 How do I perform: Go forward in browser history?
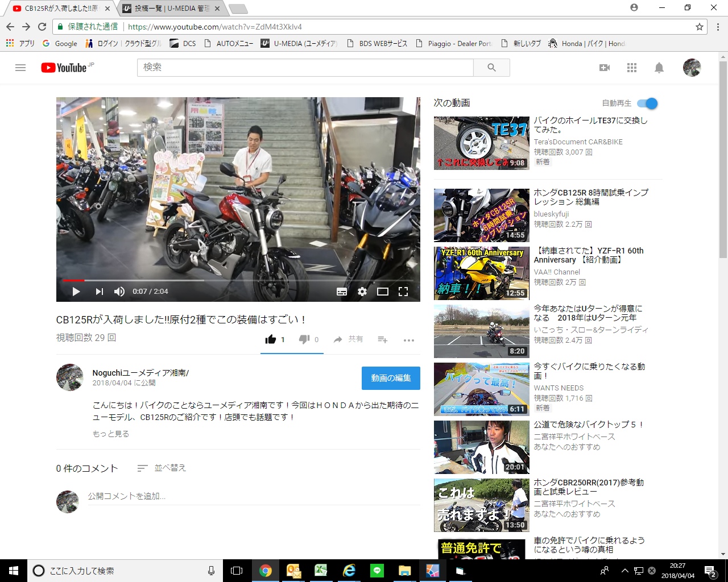click(x=26, y=27)
